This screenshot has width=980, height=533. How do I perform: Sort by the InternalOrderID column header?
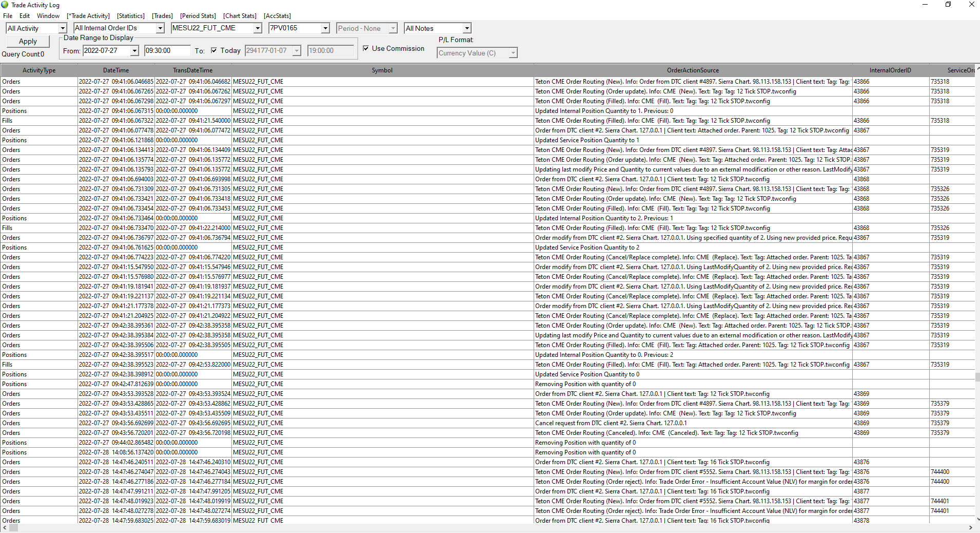pyautogui.click(x=890, y=70)
